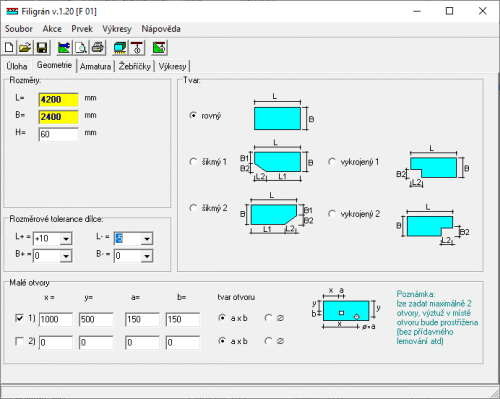Open a file with the yellow folder icon
Image resolution: width=500 pixels, height=399 pixels.
(x=25, y=48)
